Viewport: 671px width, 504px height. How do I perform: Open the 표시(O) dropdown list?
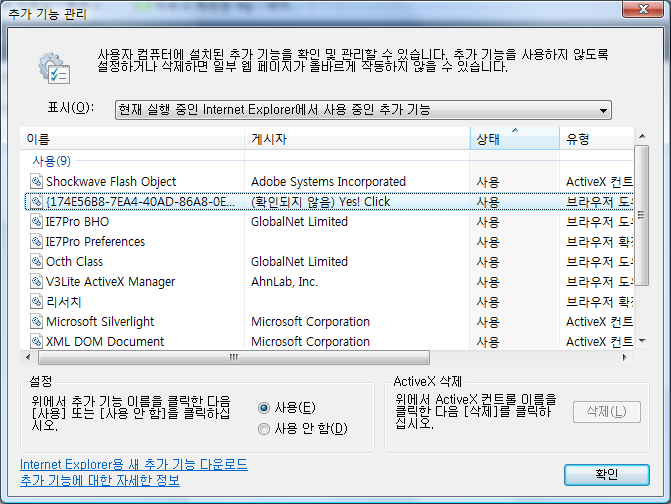tap(363, 110)
